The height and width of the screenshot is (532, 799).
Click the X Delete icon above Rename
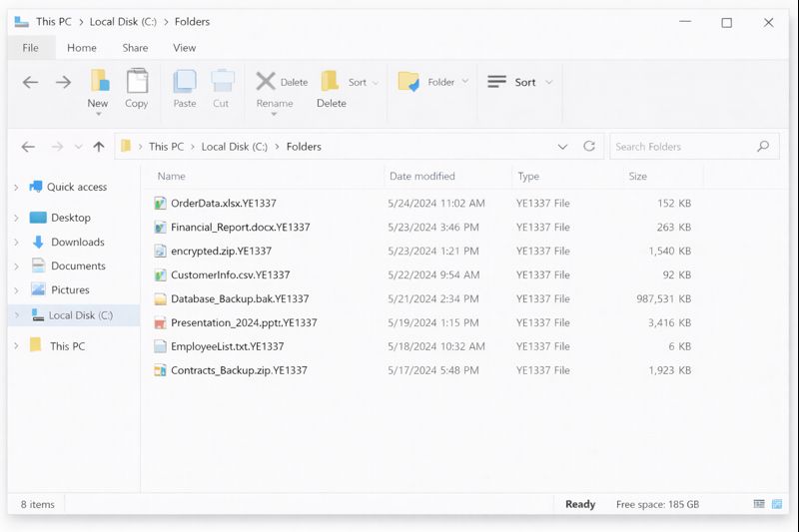click(266, 82)
